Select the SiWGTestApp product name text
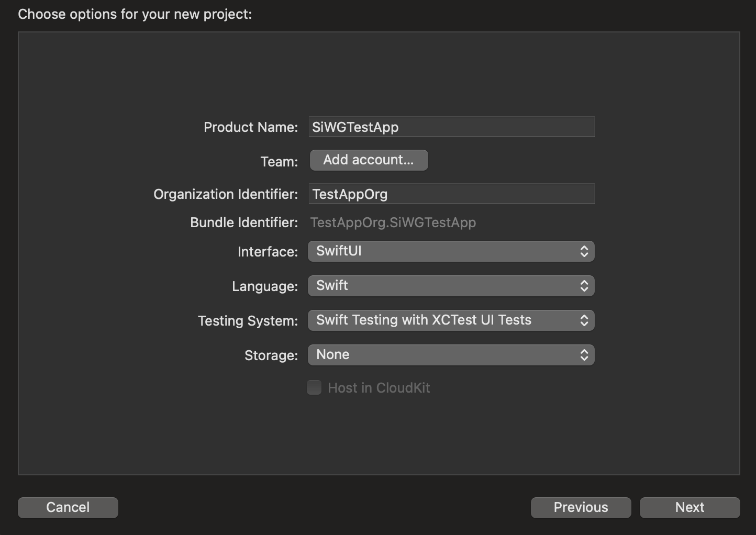Viewport: 756px width, 535px height. click(x=355, y=127)
